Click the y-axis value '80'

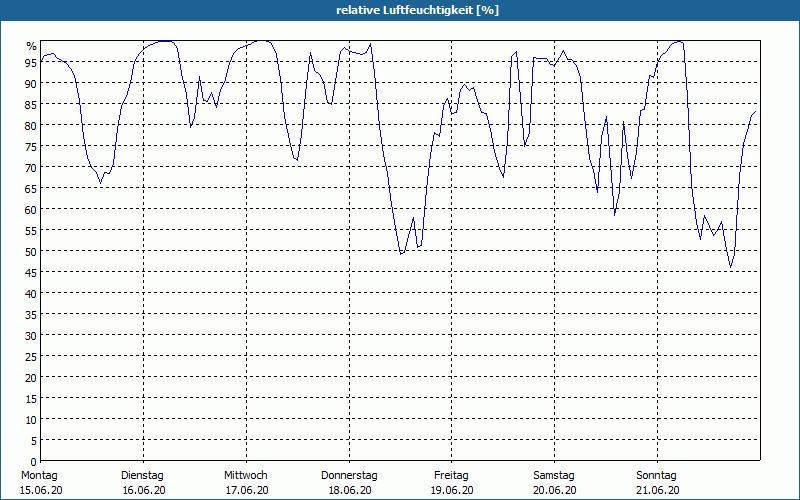(31, 126)
